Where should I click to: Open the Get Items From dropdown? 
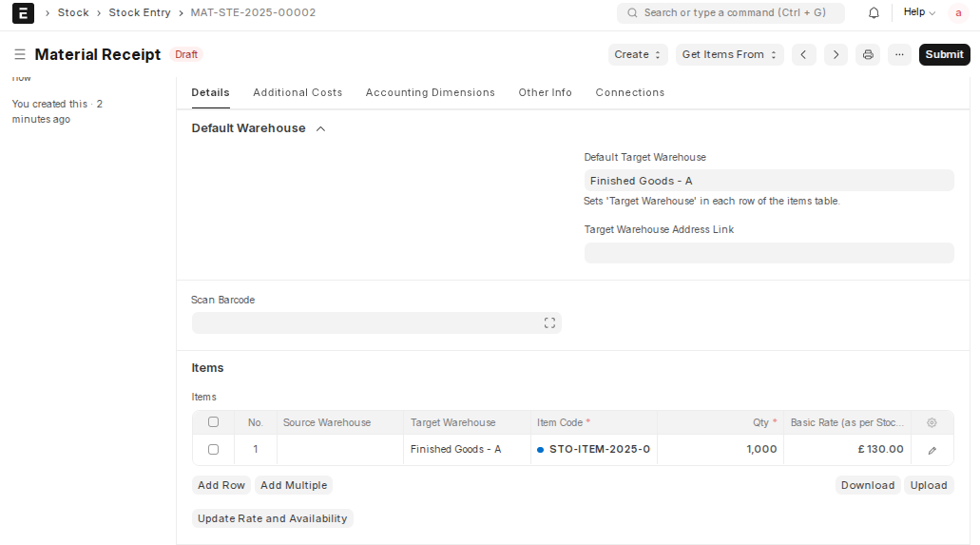[729, 54]
